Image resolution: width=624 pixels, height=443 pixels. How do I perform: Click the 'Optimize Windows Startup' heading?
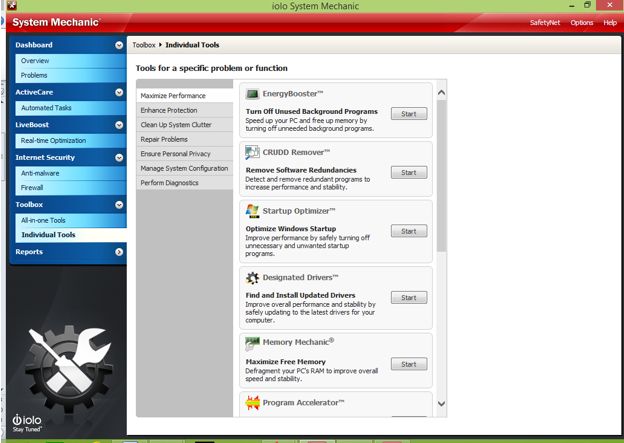(291, 228)
